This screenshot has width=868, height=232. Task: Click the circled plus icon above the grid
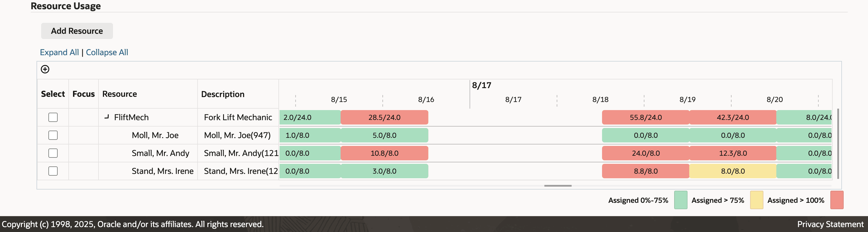click(45, 69)
